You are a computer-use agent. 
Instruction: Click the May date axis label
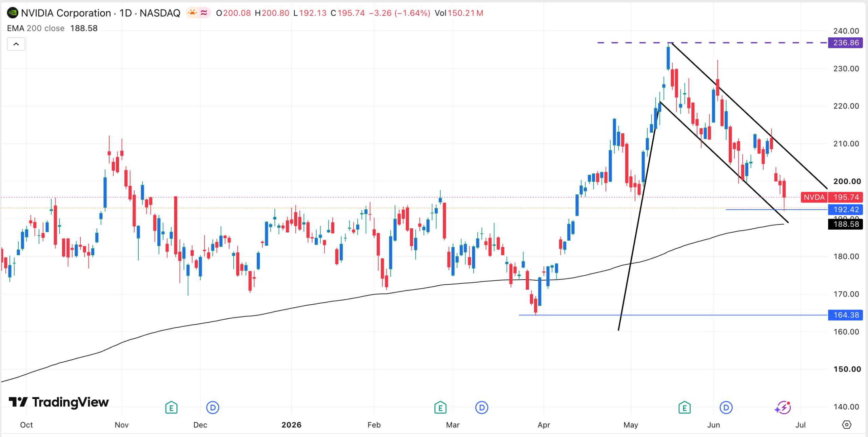[x=631, y=425]
